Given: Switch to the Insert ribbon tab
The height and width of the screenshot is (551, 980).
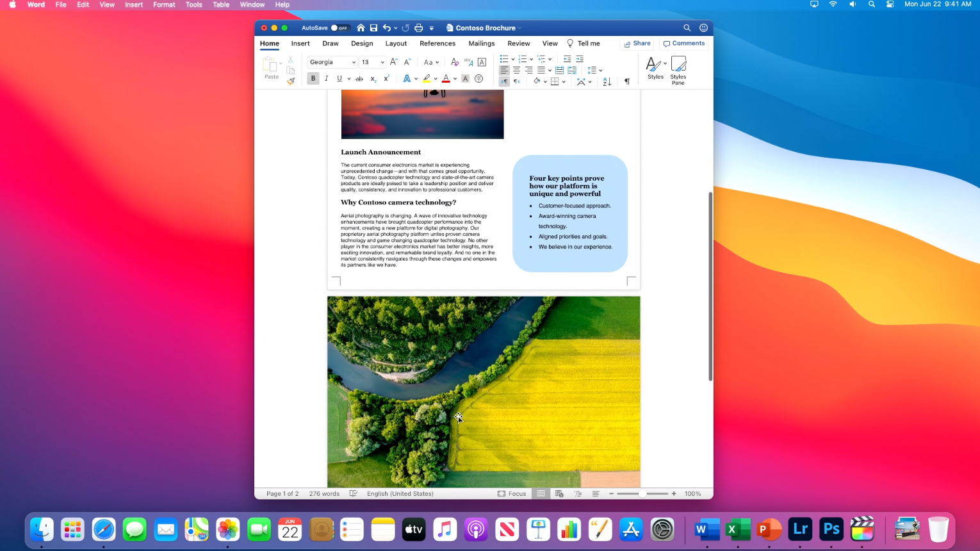Looking at the screenshot, I should coord(300,44).
